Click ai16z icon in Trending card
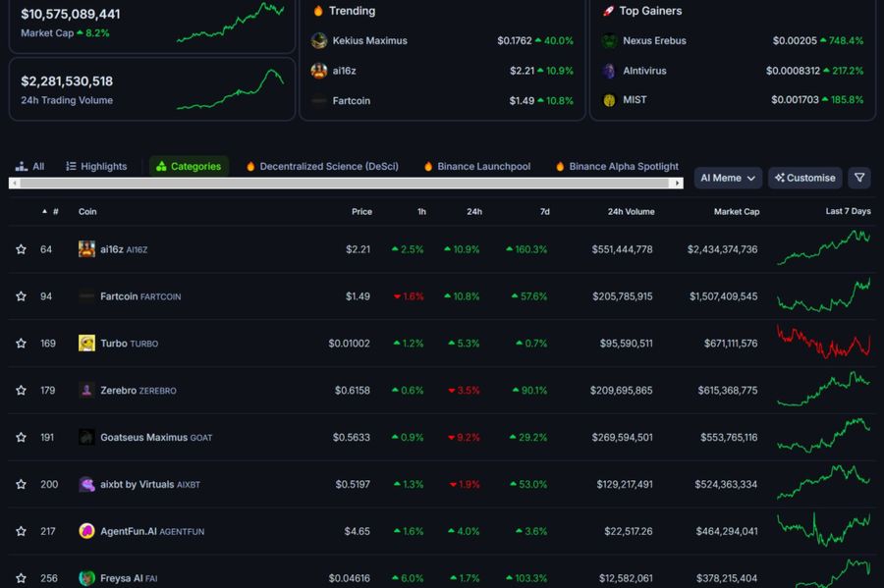Image resolution: width=884 pixels, height=588 pixels. click(319, 71)
